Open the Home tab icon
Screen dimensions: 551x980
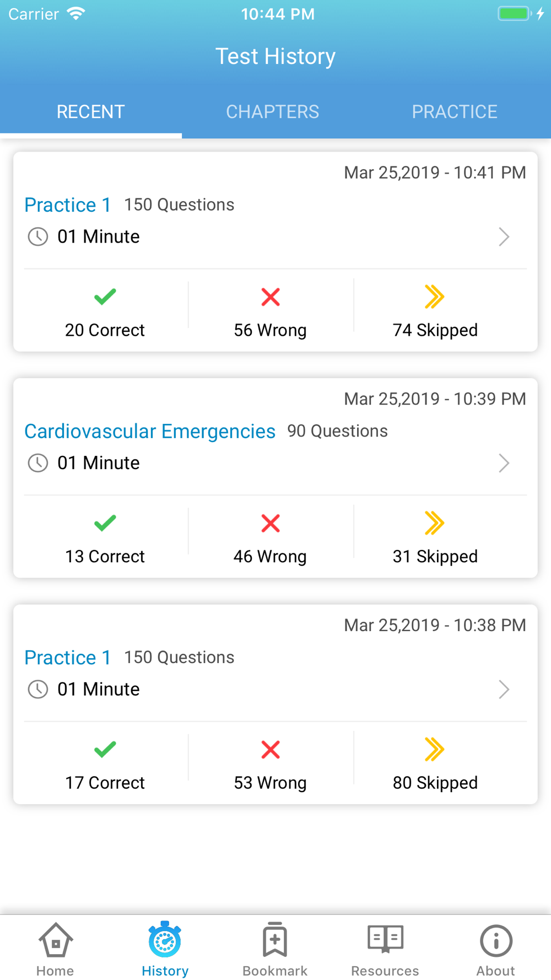pyautogui.click(x=55, y=940)
